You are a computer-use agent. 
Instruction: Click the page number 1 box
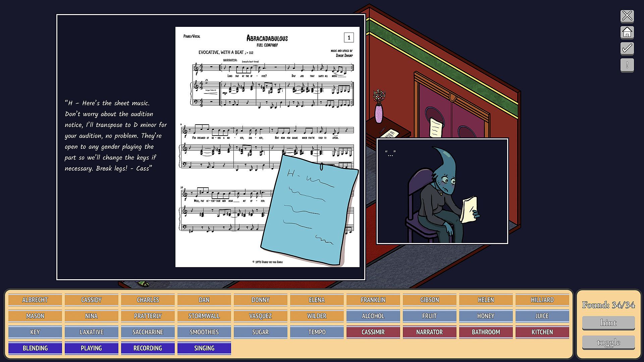[x=349, y=38]
